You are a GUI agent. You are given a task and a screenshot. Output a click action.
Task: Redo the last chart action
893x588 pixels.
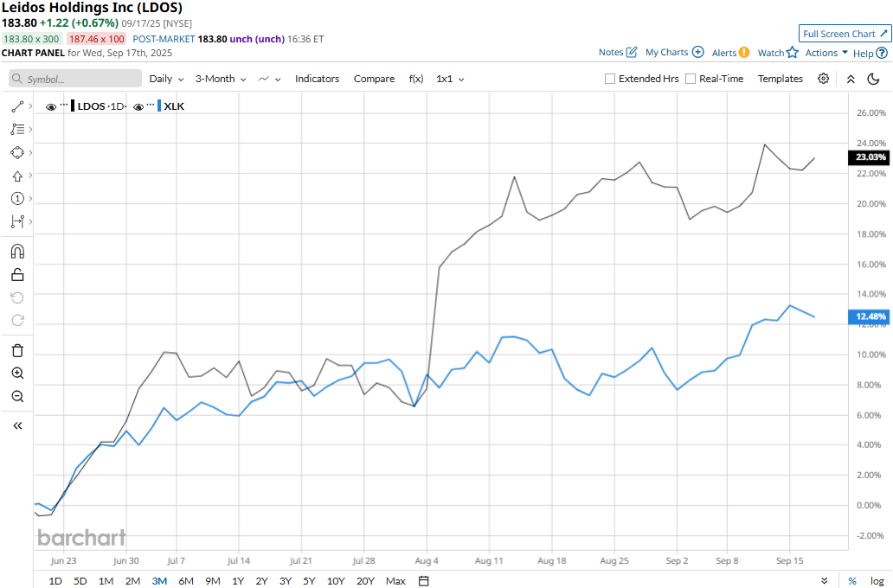click(17, 321)
